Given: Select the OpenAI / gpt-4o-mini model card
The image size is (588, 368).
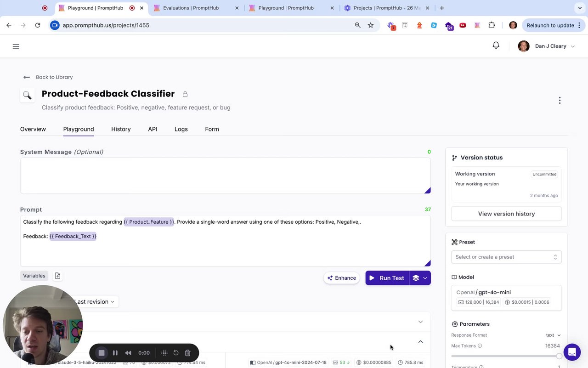Looking at the screenshot, I should [506, 298].
